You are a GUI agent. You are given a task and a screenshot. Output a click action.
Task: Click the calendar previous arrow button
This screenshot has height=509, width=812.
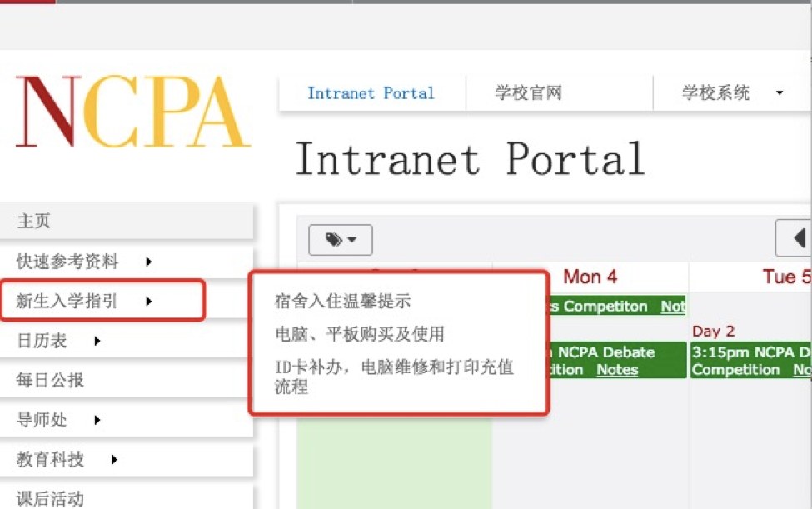point(794,238)
